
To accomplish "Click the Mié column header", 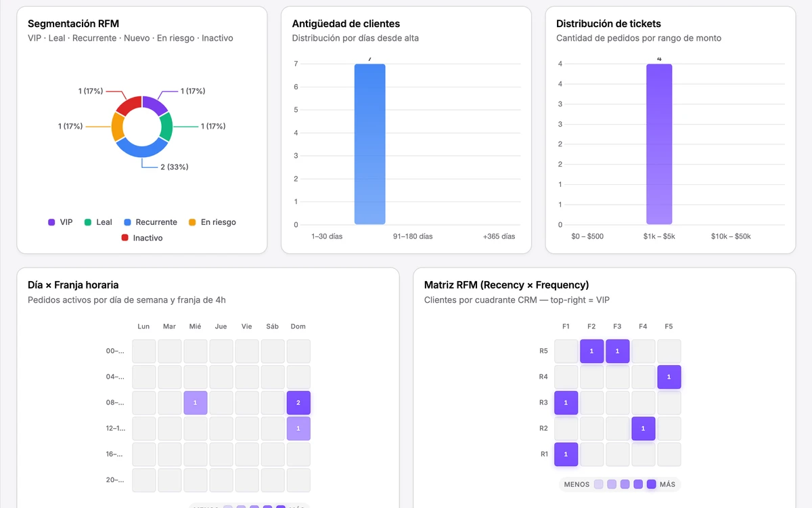I will (196, 326).
